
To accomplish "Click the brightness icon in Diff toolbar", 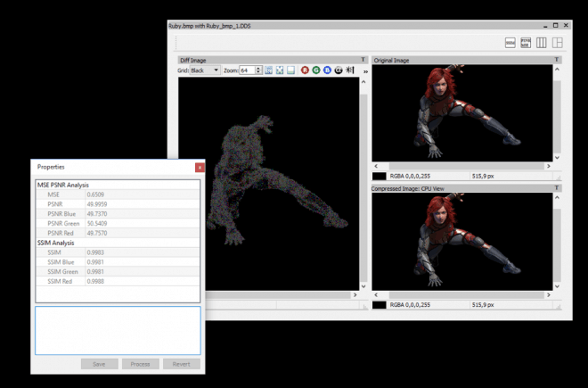I will point(349,70).
